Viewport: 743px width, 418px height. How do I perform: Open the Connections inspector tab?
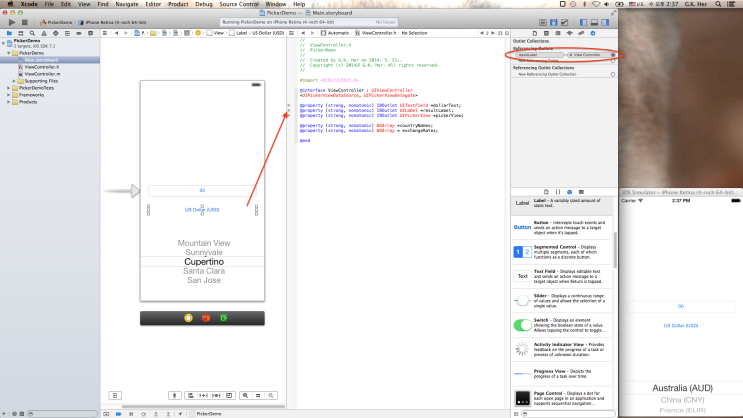click(x=593, y=33)
